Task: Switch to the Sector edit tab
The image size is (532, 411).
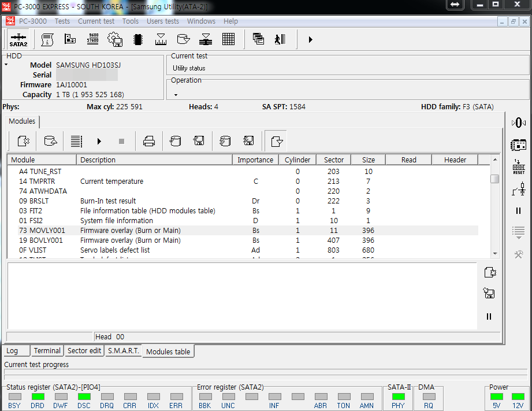Action: pyautogui.click(x=84, y=351)
